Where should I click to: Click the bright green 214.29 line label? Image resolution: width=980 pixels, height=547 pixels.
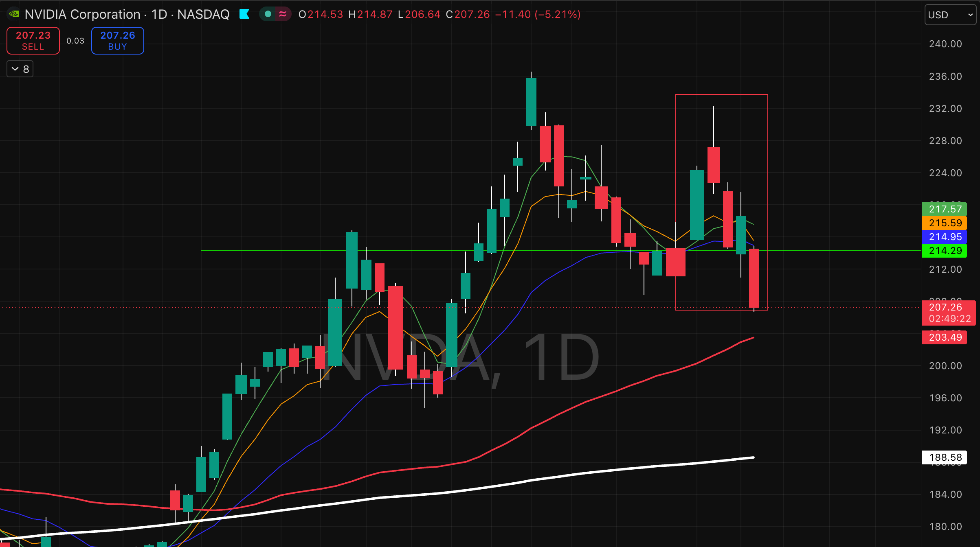click(x=945, y=251)
